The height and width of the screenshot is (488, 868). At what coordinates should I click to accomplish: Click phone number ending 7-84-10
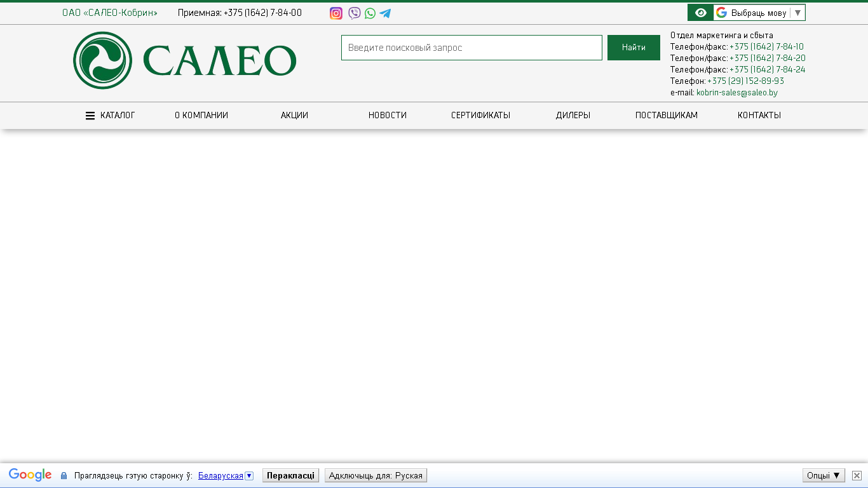pyautogui.click(x=766, y=46)
